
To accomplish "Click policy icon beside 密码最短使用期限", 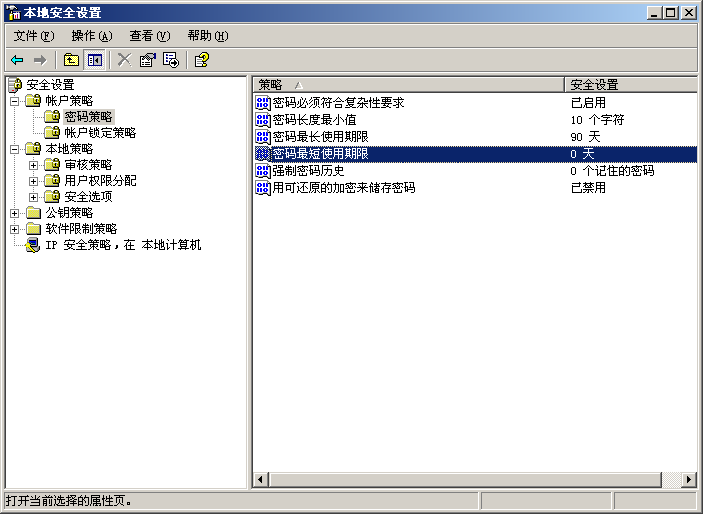I will 263,154.
